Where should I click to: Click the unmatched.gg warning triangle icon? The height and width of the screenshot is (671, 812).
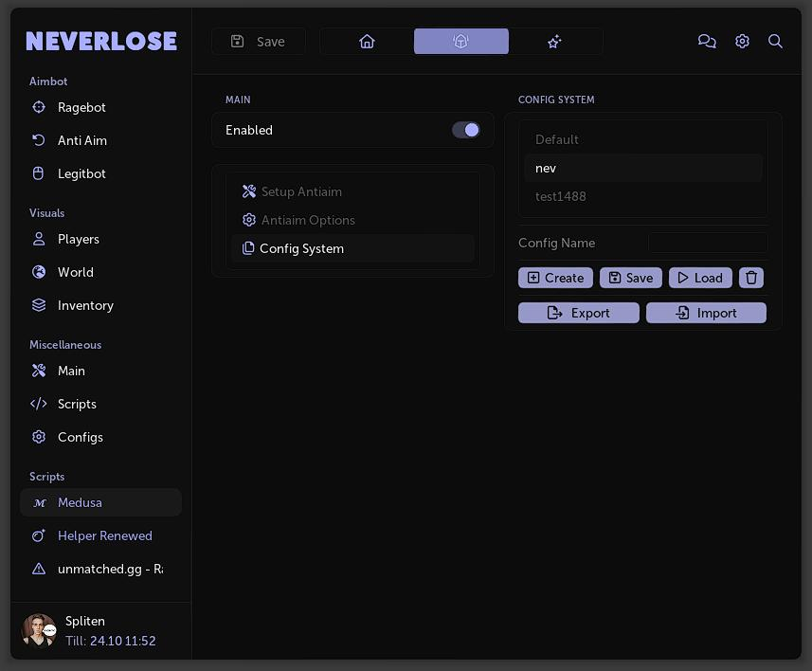39,569
